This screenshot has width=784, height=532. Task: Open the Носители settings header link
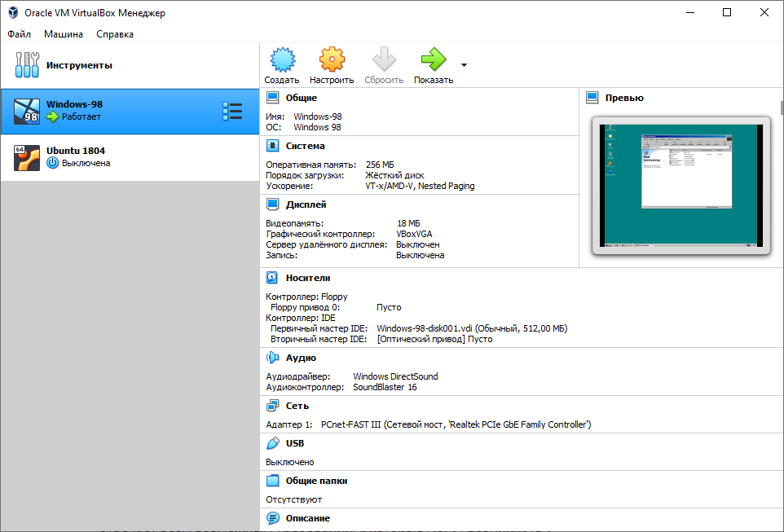[x=308, y=278]
